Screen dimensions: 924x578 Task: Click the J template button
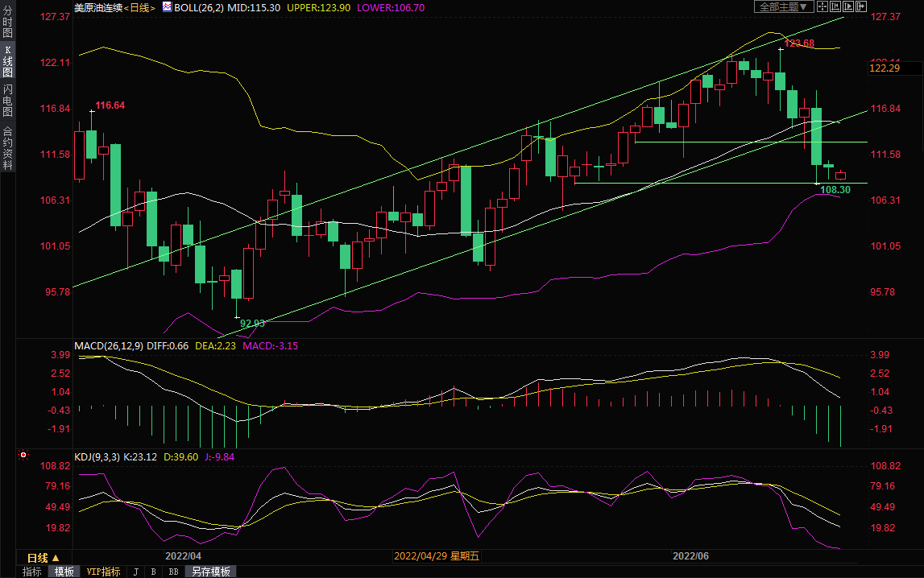coord(135,572)
